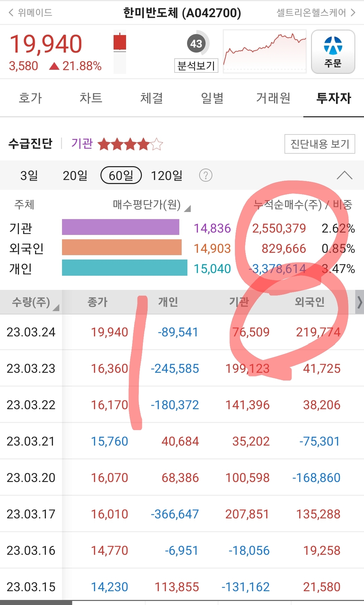Collapse the 수급진단 section with chevron
The height and width of the screenshot is (605, 364).
pyautogui.click(x=344, y=175)
